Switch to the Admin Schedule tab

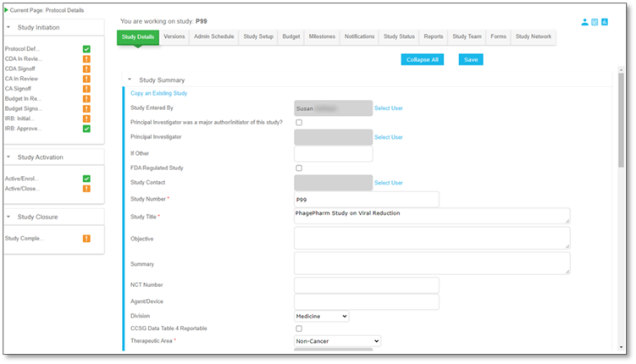[x=213, y=37]
